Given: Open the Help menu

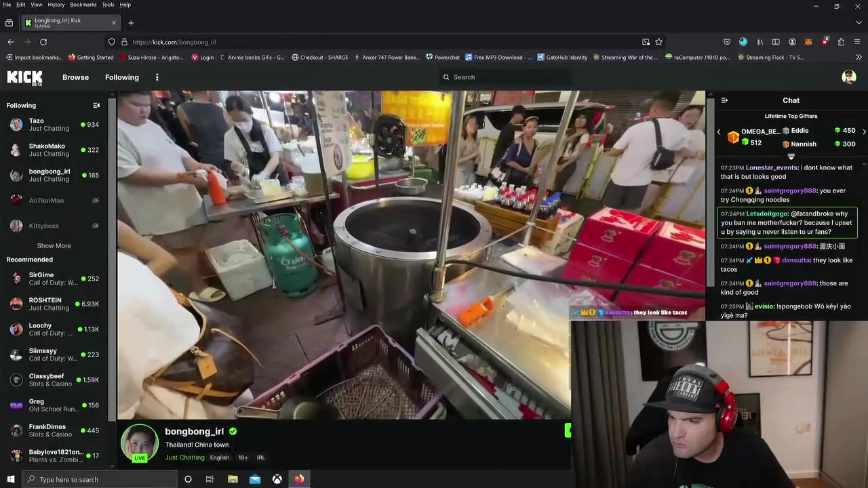Looking at the screenshot, I should (x=125, y=5).
